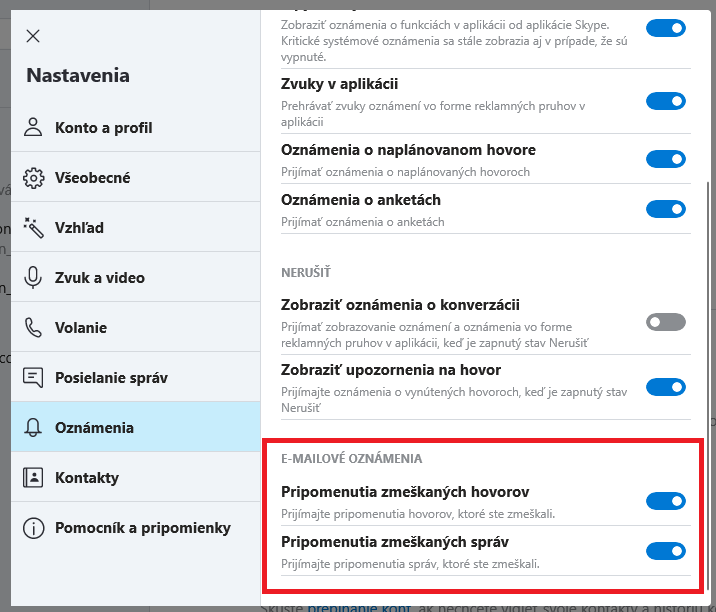
Task: Click the magic wand icon for Vzhľad
Action: coord(33,227)
